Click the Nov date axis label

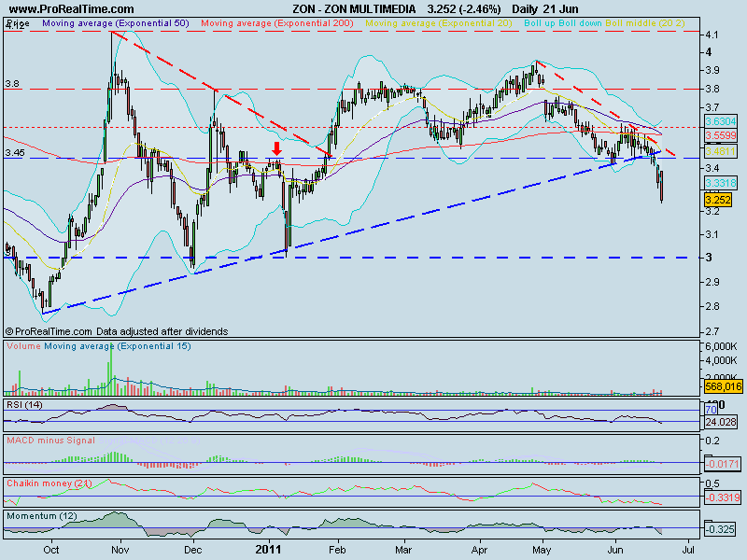coord(120,550)
